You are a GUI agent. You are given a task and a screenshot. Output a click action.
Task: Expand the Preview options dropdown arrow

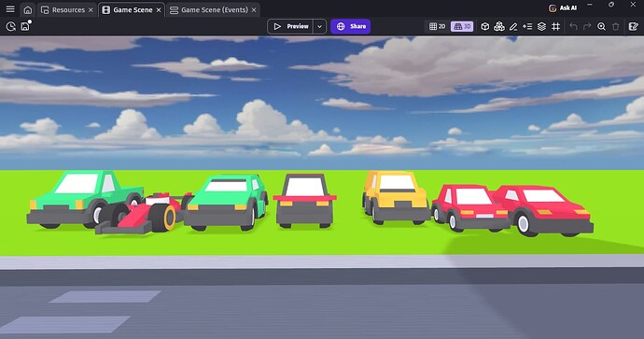(x=319, y=26)
